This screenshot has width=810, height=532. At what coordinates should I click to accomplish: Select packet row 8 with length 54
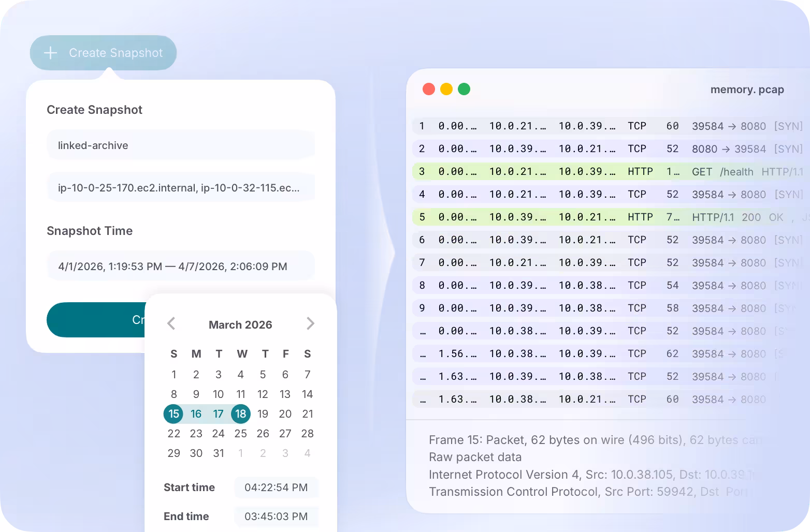611,285
